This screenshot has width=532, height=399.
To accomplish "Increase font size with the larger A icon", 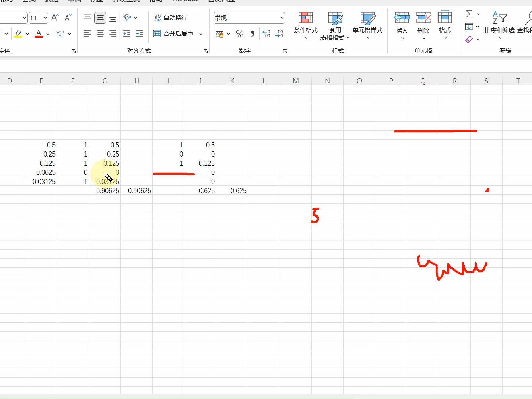I will (x=55, y=17).
